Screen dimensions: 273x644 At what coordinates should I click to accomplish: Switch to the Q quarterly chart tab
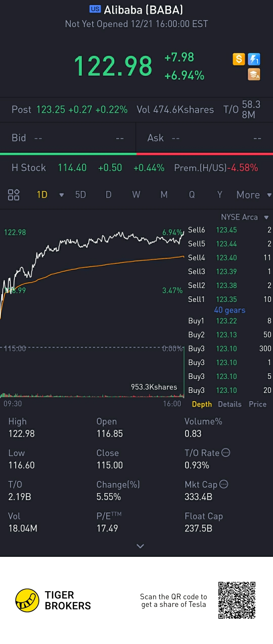pyautogui.click(x=192, y=195)
